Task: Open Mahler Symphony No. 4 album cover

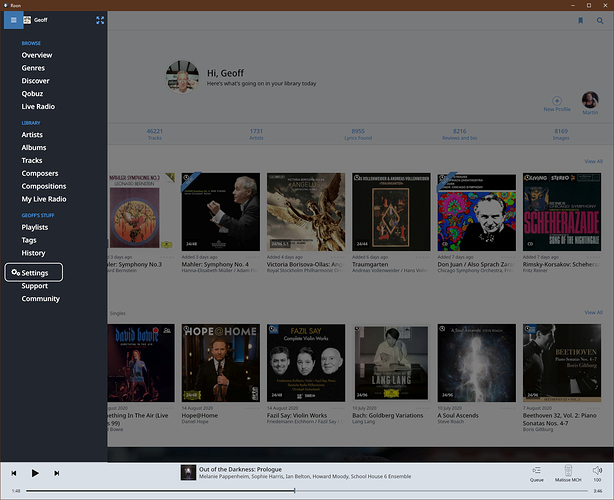Action: 220,212
